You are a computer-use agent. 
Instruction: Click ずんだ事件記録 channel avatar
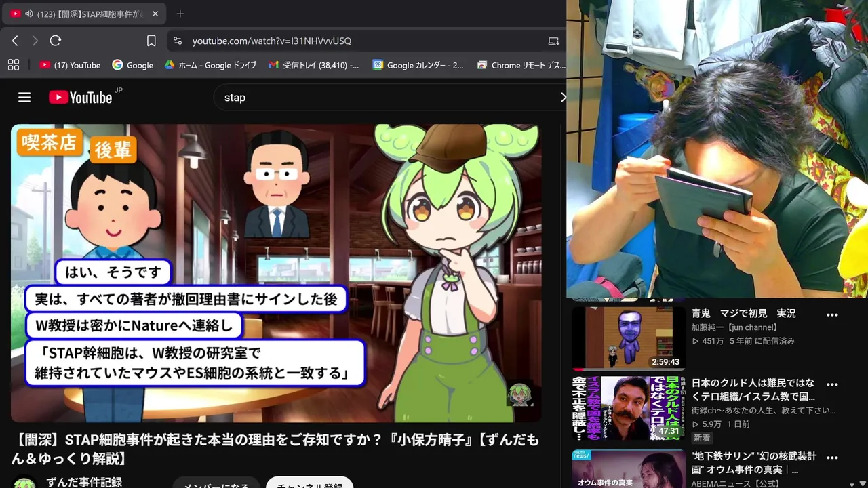pyautogui.click(x=24, y=483)
